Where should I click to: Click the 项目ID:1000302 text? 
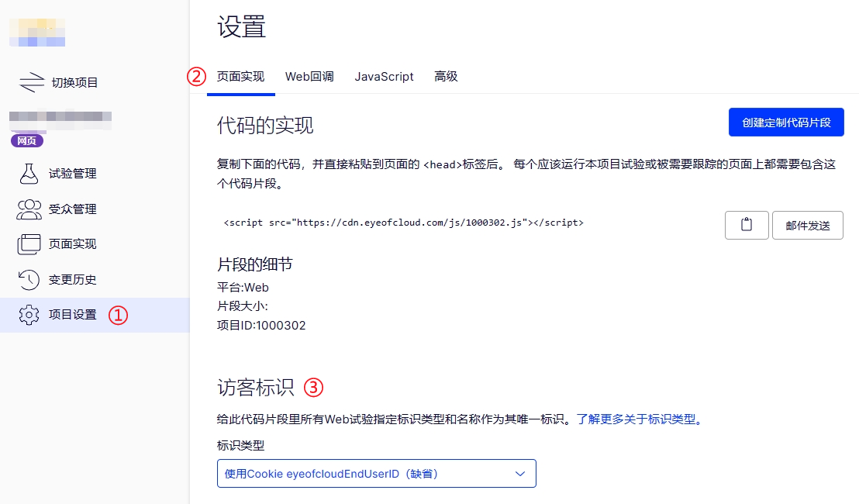261,326
